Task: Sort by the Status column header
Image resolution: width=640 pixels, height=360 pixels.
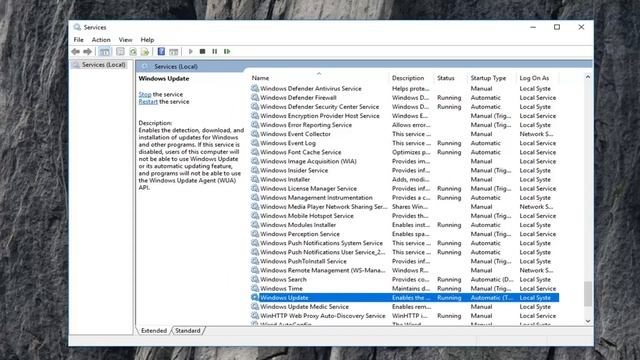Action: coord(451,78)
